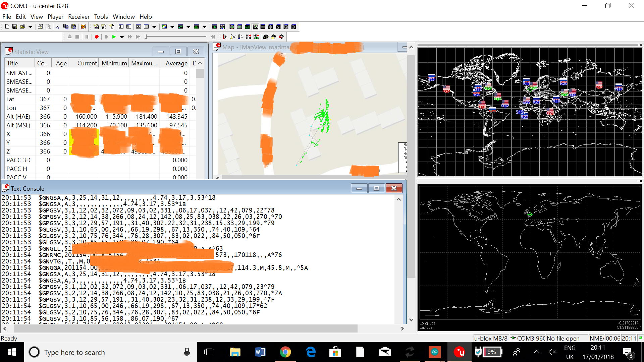644x362 pixels.
Task: Sort by the Average column header
Action: 174,63
